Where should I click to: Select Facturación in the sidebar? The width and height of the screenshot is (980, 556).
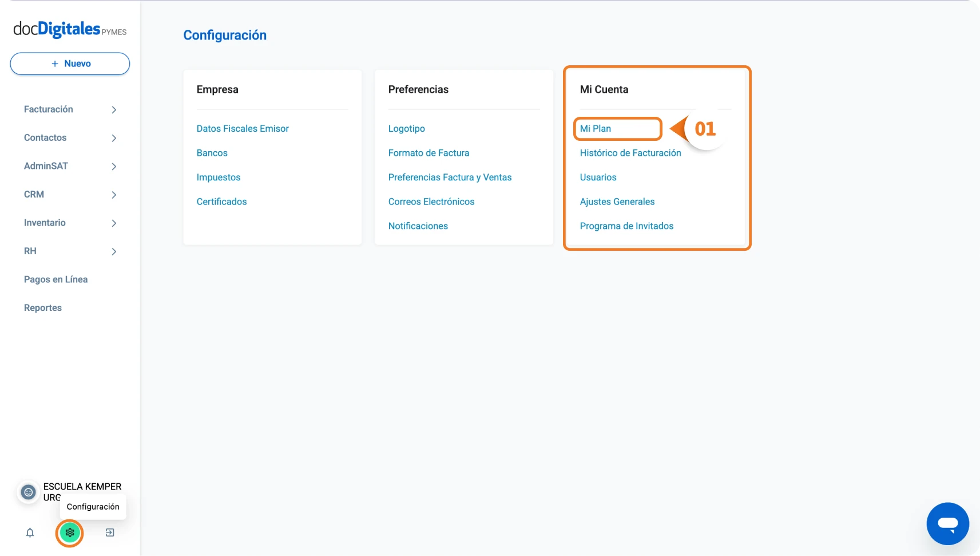[x=49, y=109]
